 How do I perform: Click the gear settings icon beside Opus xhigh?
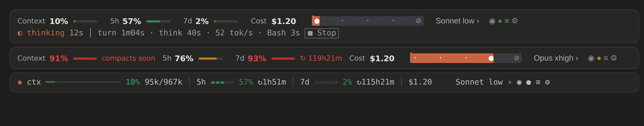click(x=614, y=58)
